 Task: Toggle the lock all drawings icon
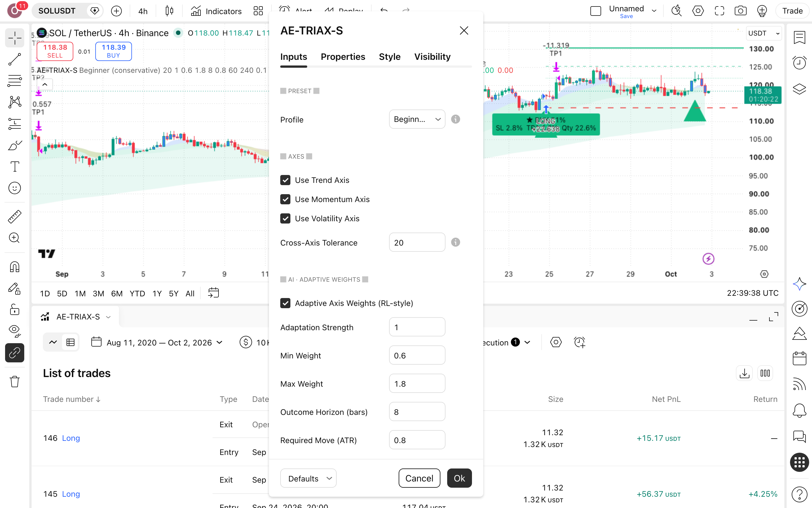pos(14,309)
